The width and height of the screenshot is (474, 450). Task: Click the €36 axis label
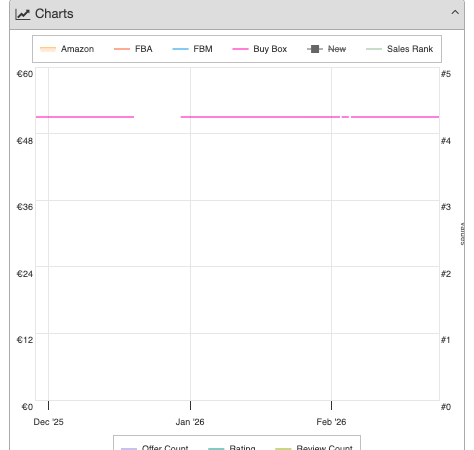tap(25, 207)
